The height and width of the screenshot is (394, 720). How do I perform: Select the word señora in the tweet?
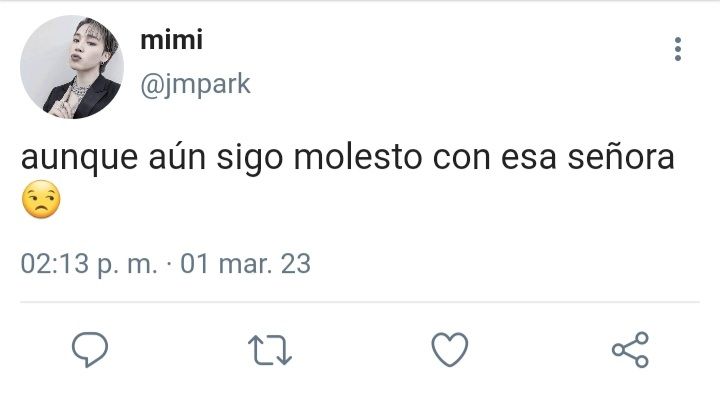(x=621, y=158)
